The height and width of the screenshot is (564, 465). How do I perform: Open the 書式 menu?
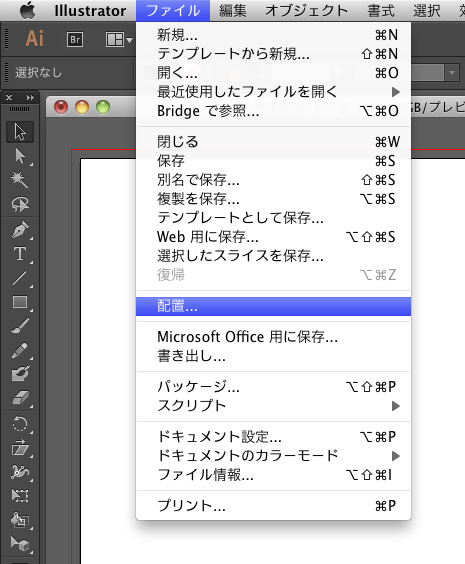381,11
